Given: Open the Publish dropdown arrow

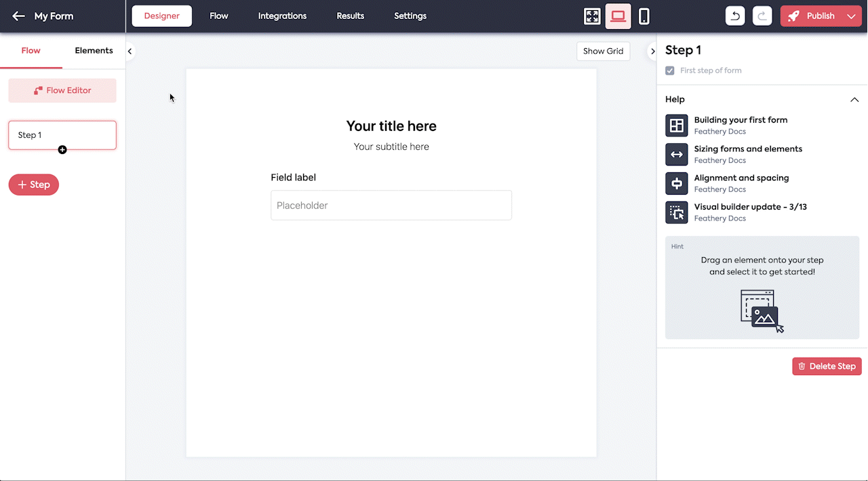Looking at the screenshot, I should tap(852, 16).
